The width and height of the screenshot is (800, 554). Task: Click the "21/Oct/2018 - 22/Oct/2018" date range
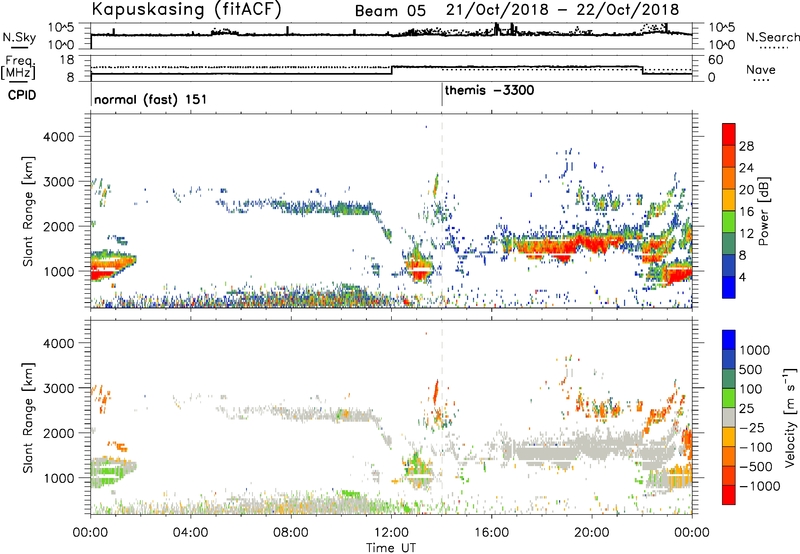click(x=563, y=10)
